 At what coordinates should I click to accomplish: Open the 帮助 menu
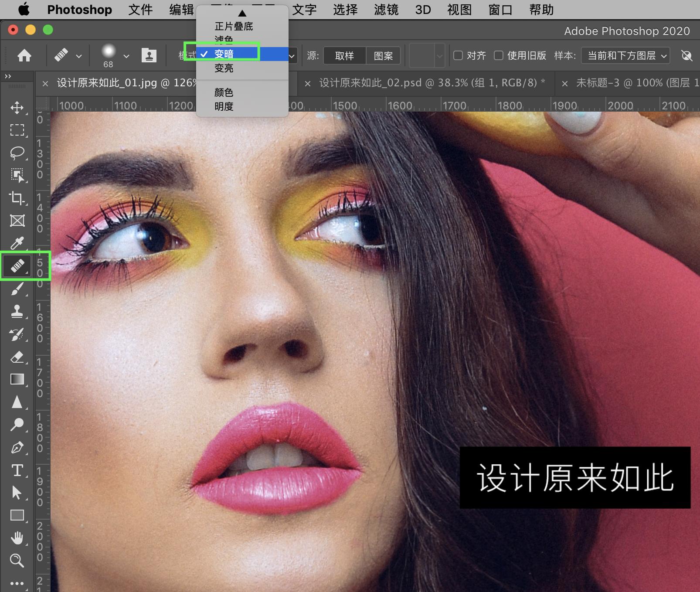pos(541,10)
